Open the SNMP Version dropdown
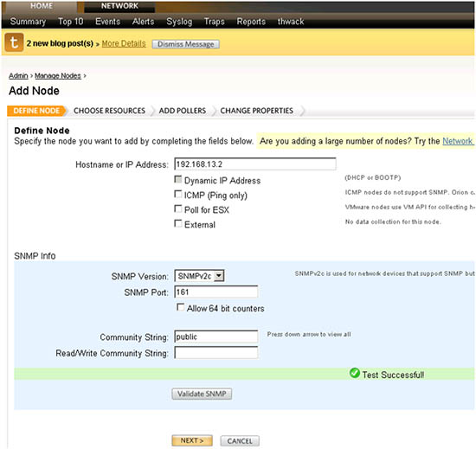This screenshot has height=449, width=476. 199,276
